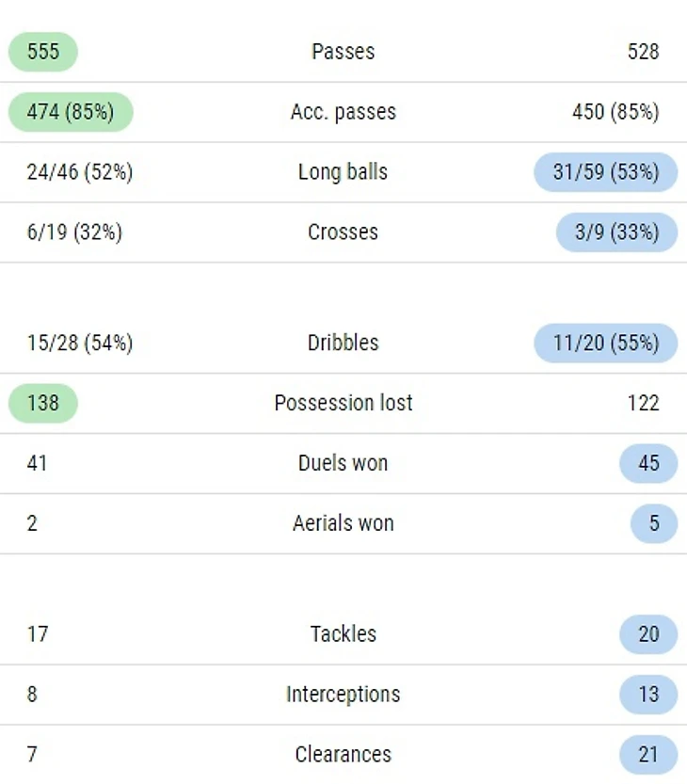Screen dimensions: 687x784
Task: Select the Interceptions stat label
Action: click(x=343, y=696)
